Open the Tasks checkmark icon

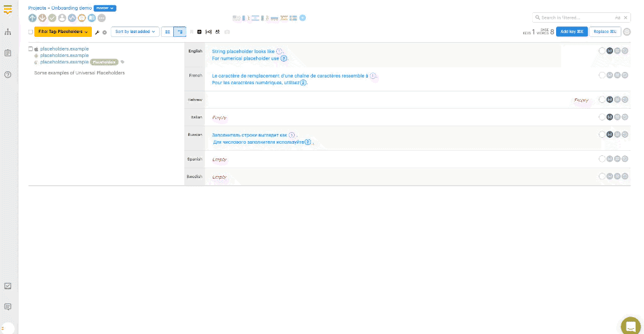tap(52, 17)
